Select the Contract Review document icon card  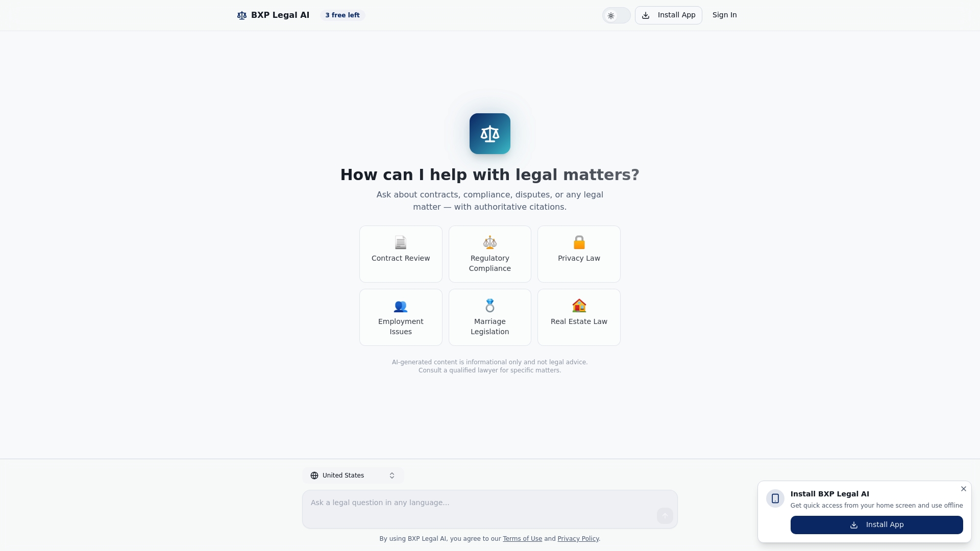coord(401,254)
